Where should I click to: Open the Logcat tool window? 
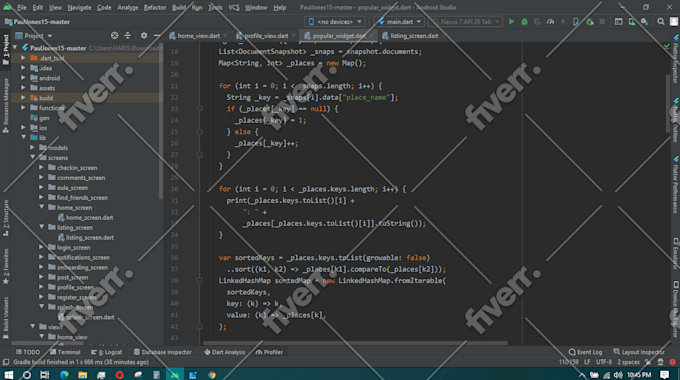pyautogui.click(x=107, y=352)
